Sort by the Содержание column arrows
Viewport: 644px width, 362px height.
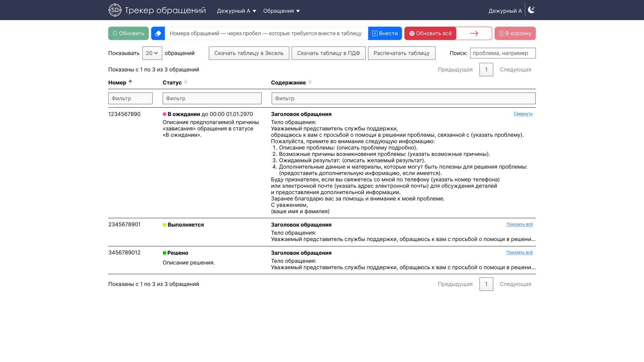pos(310,82)
